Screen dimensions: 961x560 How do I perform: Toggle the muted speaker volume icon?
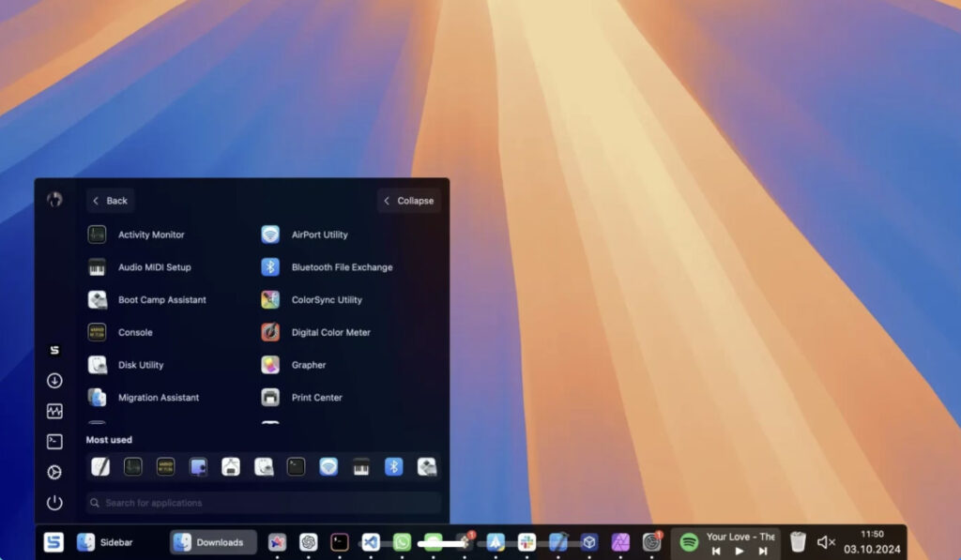pyautogui.click(x=826, y=542)
